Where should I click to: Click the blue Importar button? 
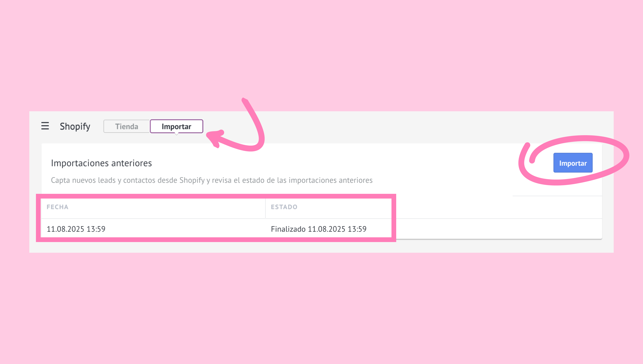tap(573, 163)
